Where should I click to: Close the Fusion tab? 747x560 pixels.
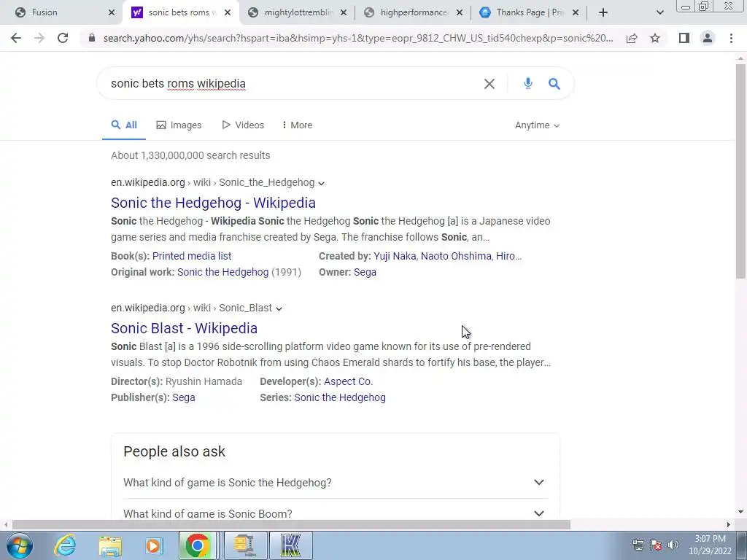point(112,12)
